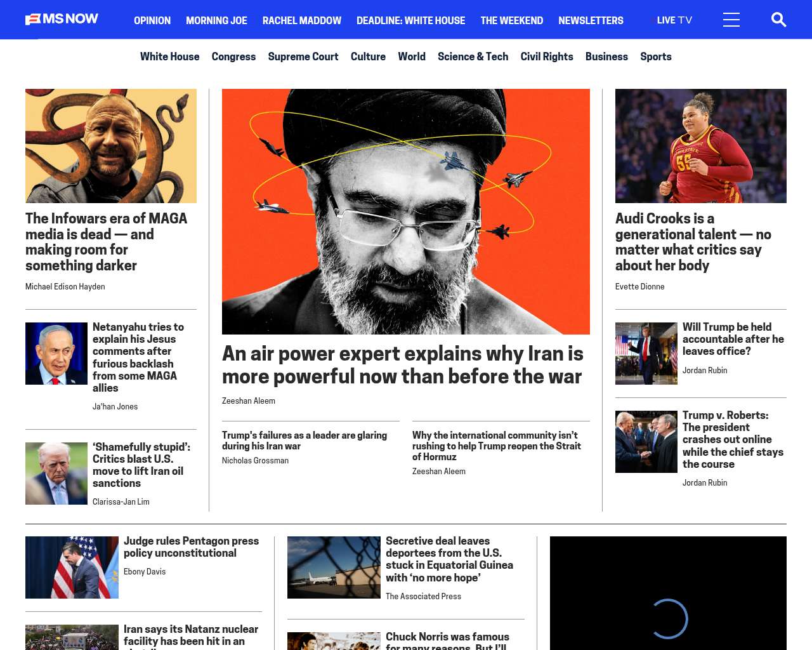Open the Newsletters page
The image size is (812, 650).
point(591,20)
